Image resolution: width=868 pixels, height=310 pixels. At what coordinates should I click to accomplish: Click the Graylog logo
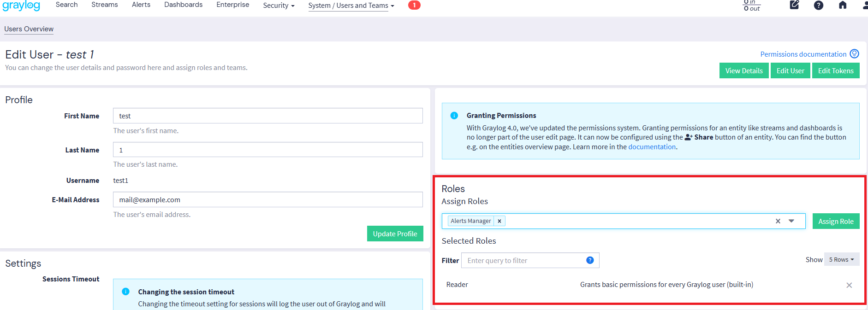pyautogui.click(x=21, y=6)
